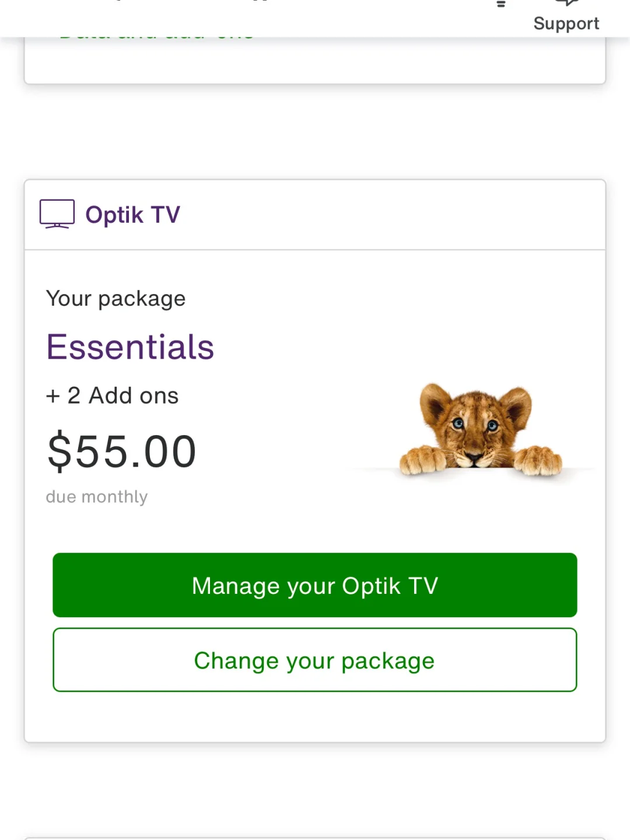Click the Optik TV monitor icon

tap(57, 214)
